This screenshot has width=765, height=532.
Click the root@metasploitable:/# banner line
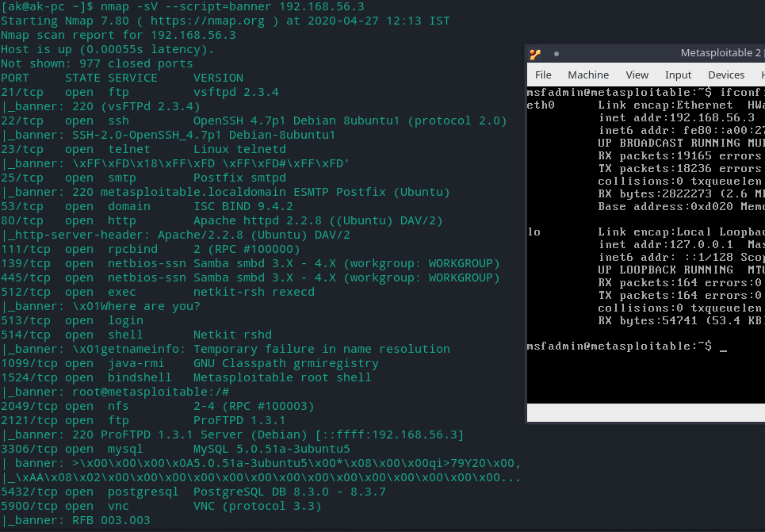115,392
